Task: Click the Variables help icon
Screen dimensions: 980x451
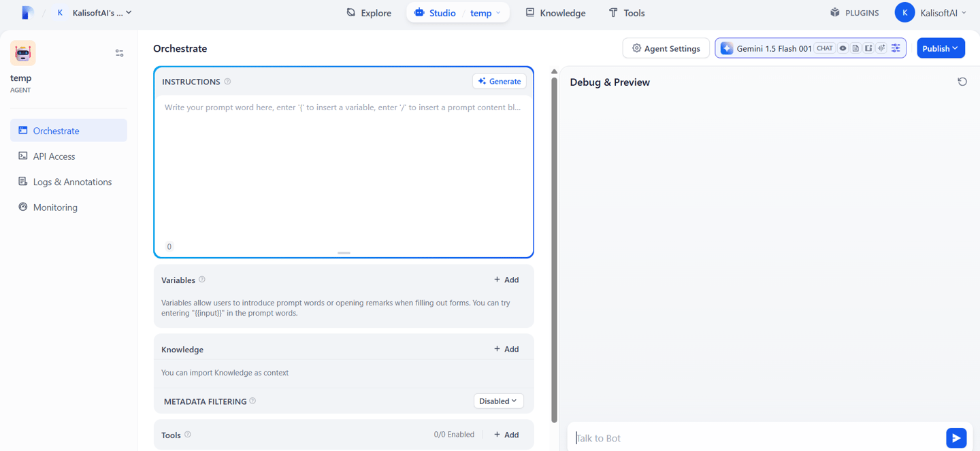Action: (202, 280)
